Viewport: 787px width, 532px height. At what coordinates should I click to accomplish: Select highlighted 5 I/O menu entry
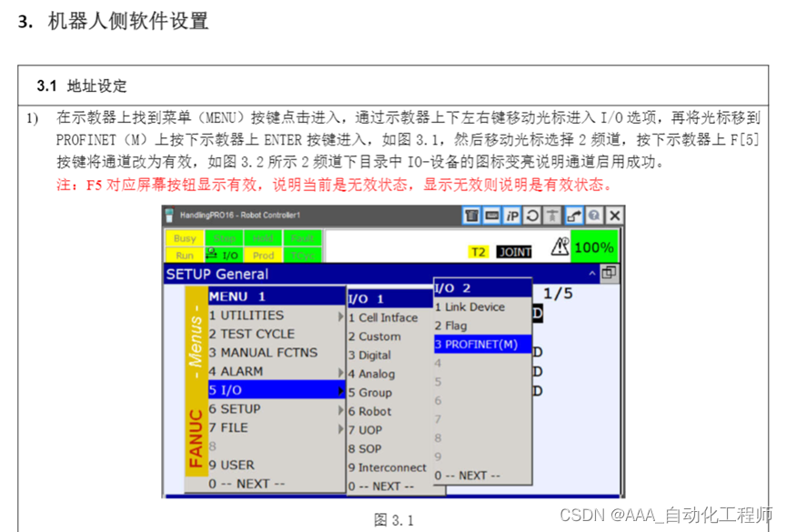(x=277, y=390)
